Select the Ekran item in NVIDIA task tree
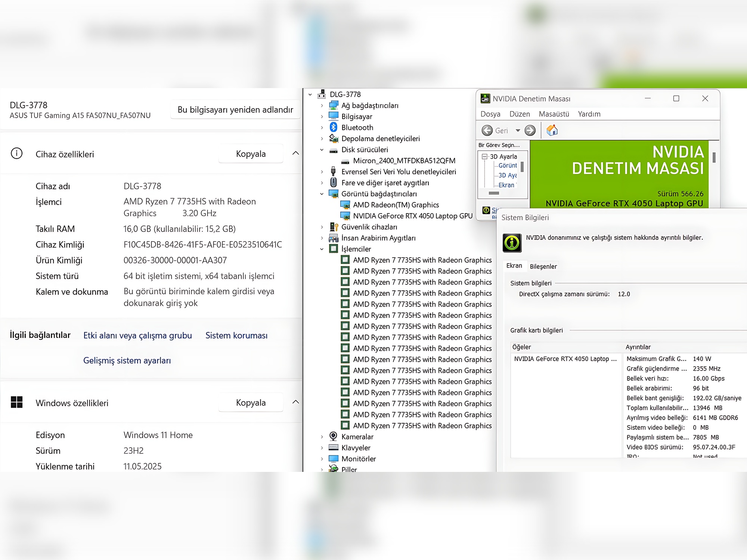This screenshot has height=560, width=747. (507, 185)
